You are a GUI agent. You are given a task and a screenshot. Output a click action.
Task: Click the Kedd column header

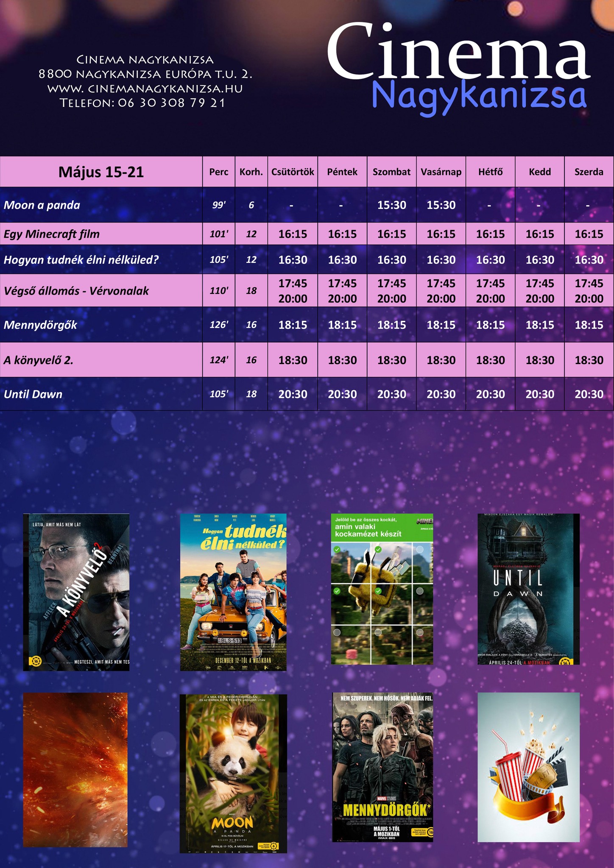[x=540, y=172]
